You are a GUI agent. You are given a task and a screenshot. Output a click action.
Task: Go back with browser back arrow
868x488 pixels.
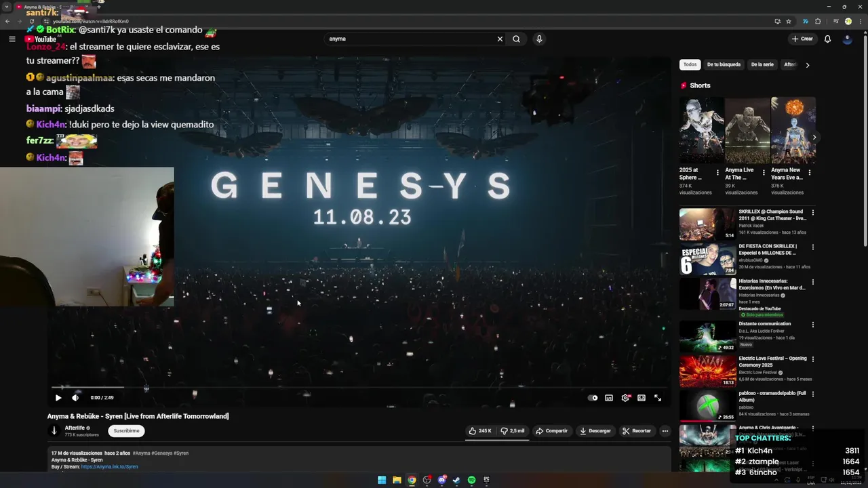7,21
